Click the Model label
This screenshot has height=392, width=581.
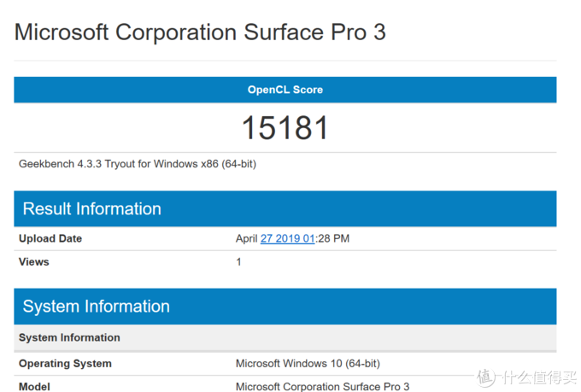pos(34,386)
